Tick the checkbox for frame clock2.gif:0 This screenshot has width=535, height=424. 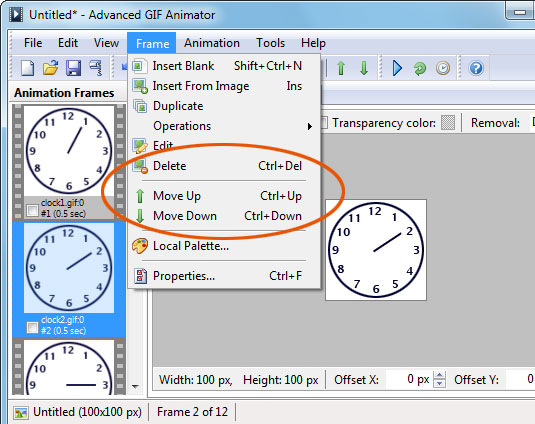pyautogui.click(x=32, y=327)
